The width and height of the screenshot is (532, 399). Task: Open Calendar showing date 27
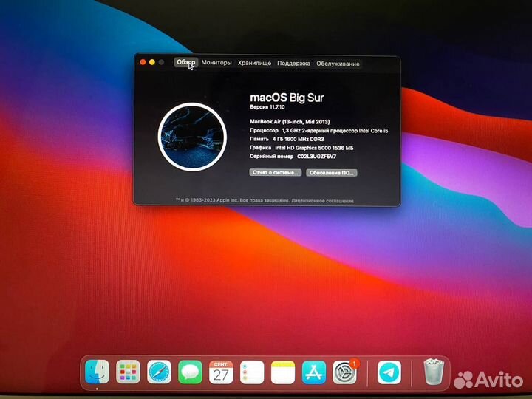[221, 372]
